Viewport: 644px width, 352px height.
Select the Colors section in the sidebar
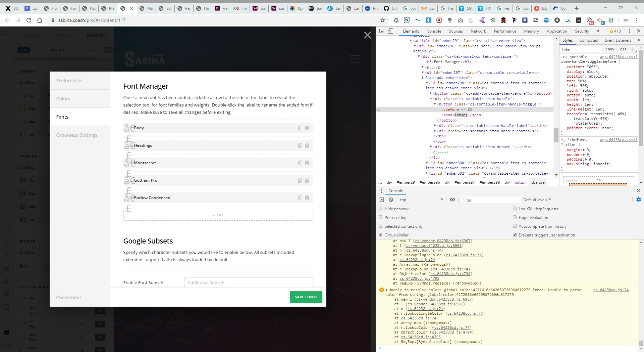(x=79, y=99)
